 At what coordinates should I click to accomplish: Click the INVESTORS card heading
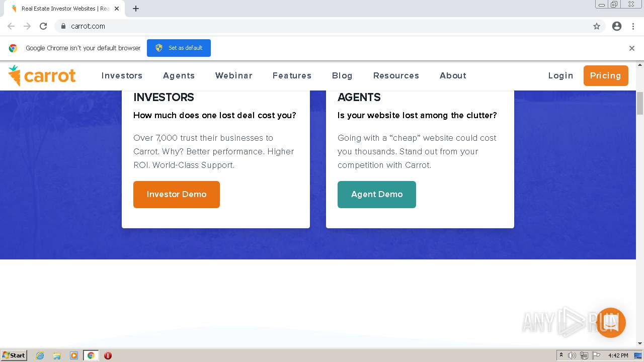point(164,98)
